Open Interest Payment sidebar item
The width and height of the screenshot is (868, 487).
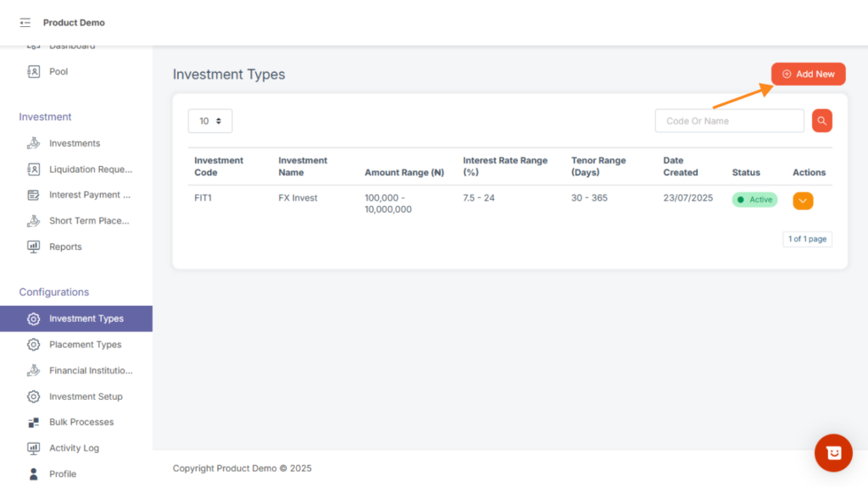(x=89, y=195)
